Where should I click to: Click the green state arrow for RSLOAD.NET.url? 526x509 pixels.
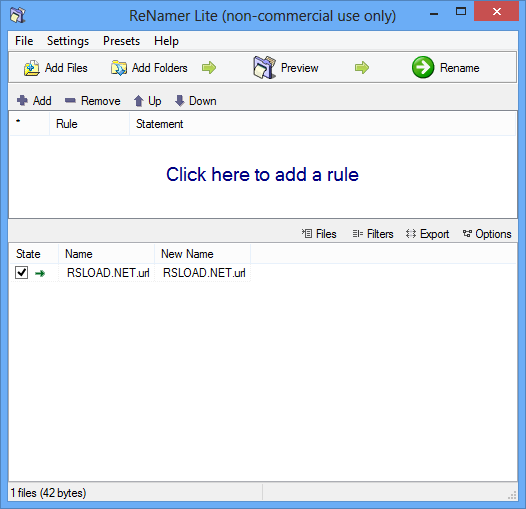[40, 273]
